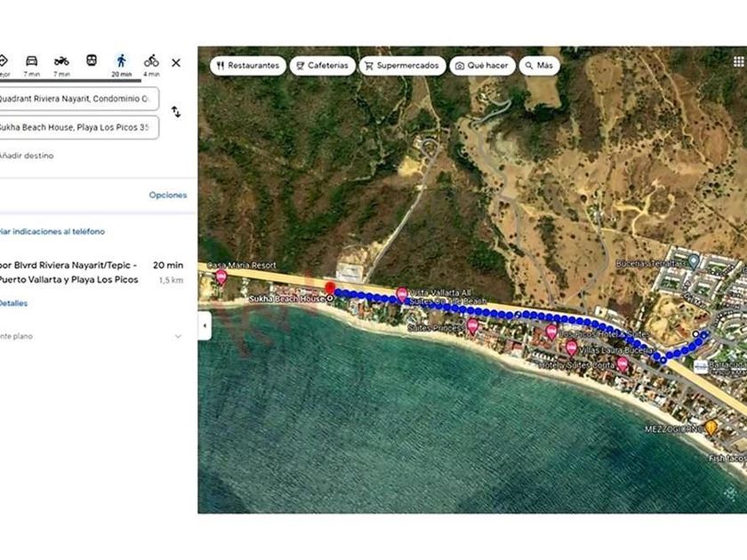Select the Mezzogiorno restaurant marker
Image resolution: width=747 pixels, height=560 pixels.
[711, 428]
